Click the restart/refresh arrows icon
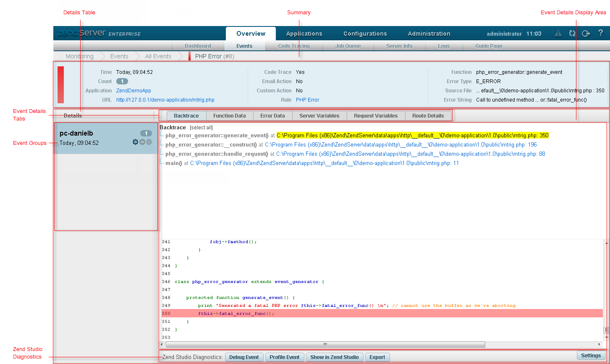The height and width of the screenshot is (364, 610). [x=572, y=34]
